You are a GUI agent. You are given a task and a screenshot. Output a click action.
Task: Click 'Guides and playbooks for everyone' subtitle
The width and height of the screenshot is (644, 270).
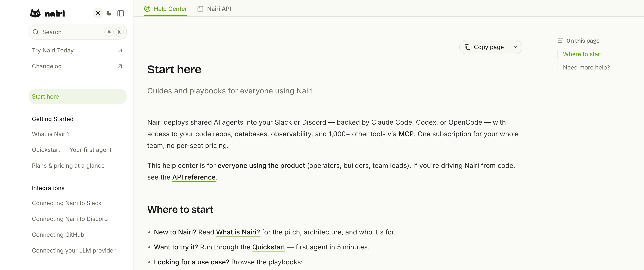pos(231,91)
